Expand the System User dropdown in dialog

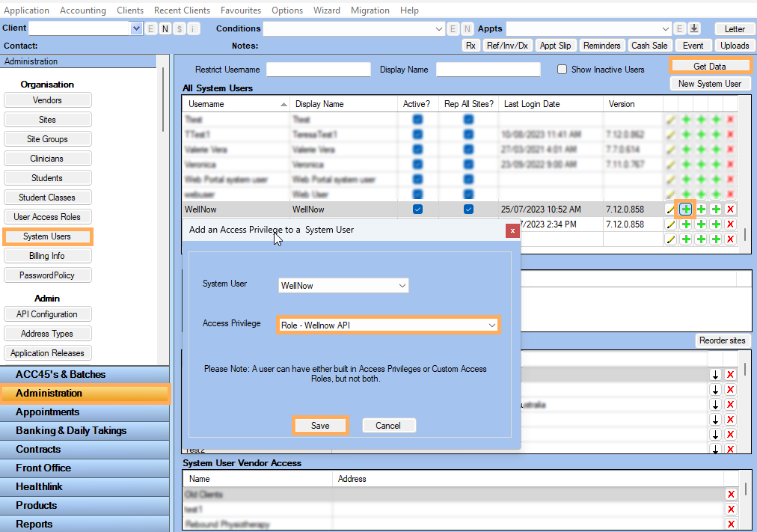[x=402, y=285]
